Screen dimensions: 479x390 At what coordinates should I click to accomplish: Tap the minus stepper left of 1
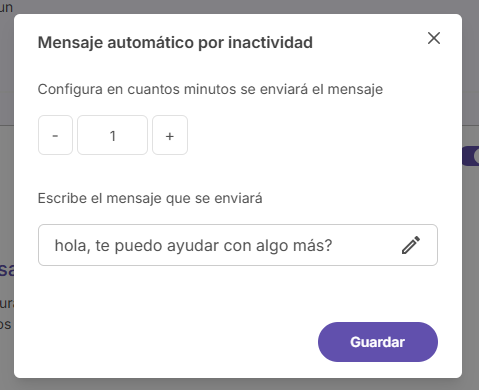pos(55,135)
